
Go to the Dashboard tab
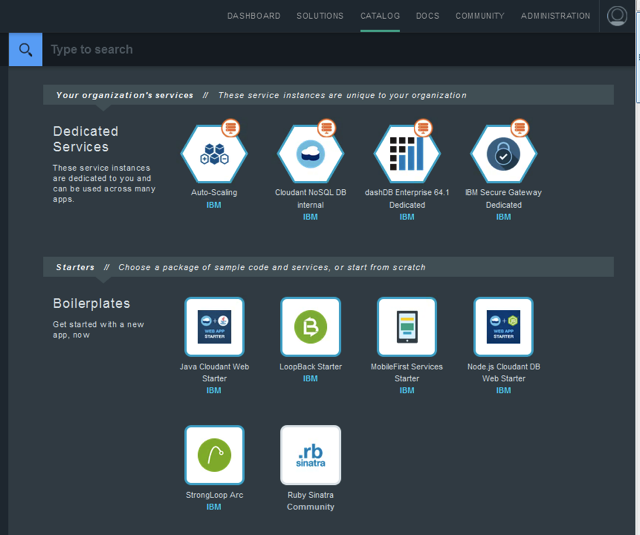pos(254,16)
